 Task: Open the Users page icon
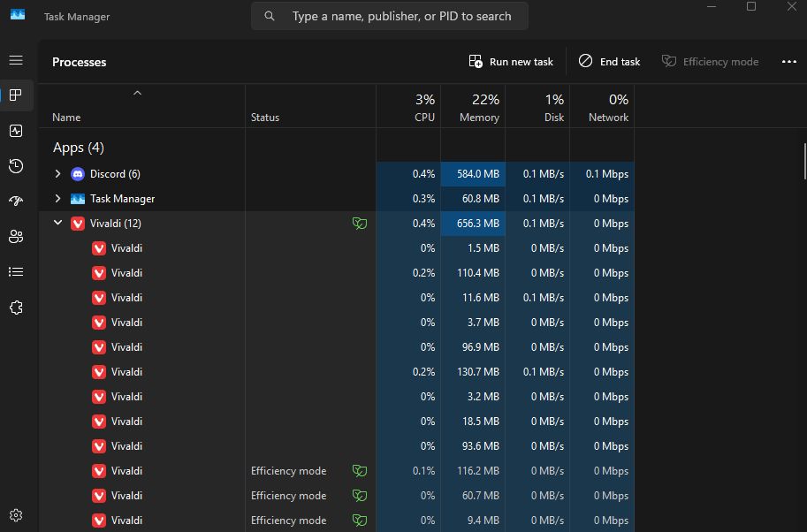(16, 236)
